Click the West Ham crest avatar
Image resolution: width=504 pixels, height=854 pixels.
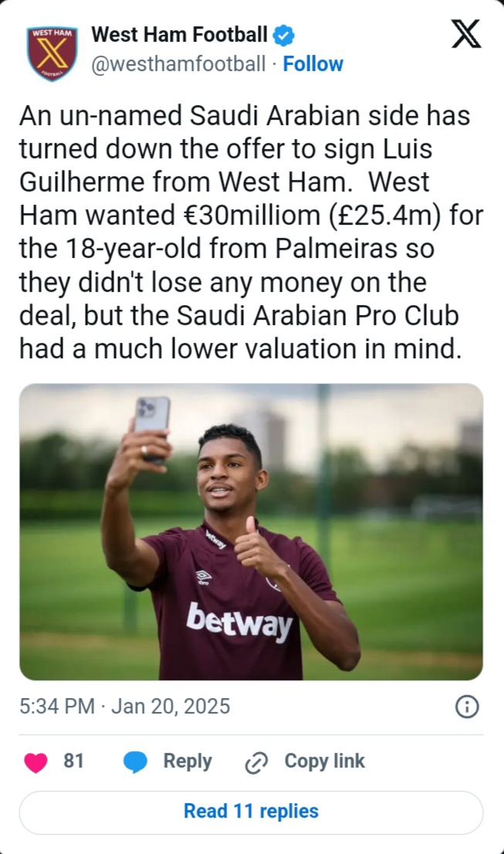click(x=52, y=52)
